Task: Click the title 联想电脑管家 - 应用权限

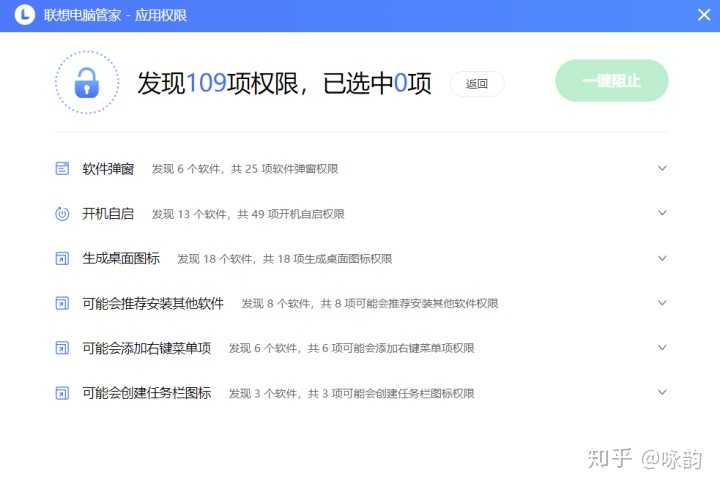Action: [x=115, y=15]
